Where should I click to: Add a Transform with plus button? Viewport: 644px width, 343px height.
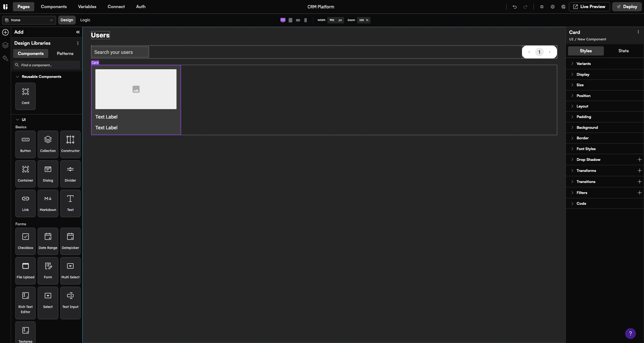(639, 171)
